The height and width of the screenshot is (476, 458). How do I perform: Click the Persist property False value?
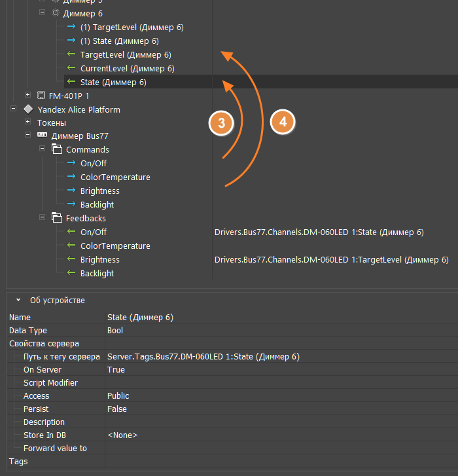pyautogui.click(x=117, y=409)
